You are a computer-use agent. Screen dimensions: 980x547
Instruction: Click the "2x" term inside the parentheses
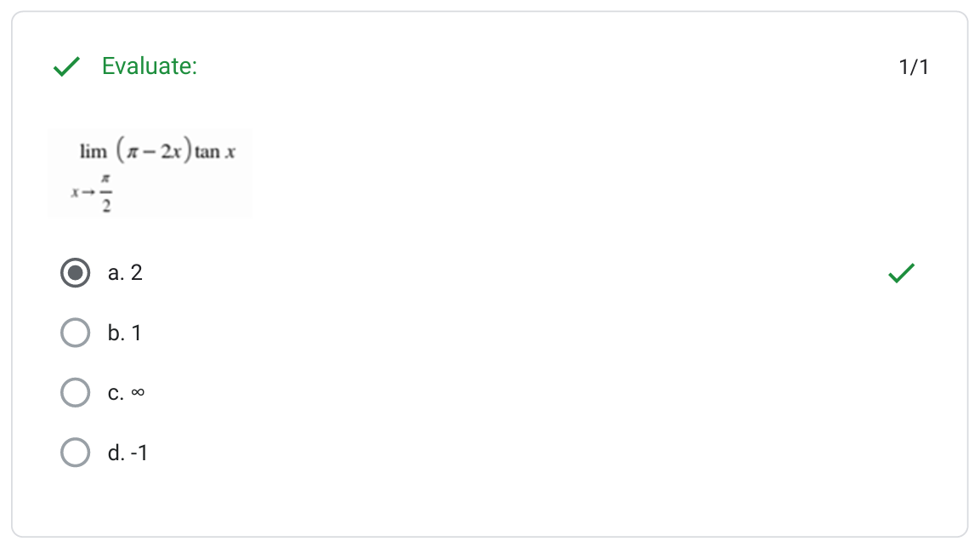(170, 153)
